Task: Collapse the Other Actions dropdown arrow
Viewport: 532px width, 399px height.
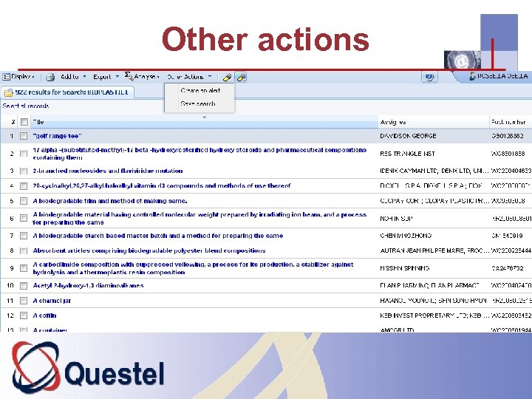Action: [x=210, y=77]
